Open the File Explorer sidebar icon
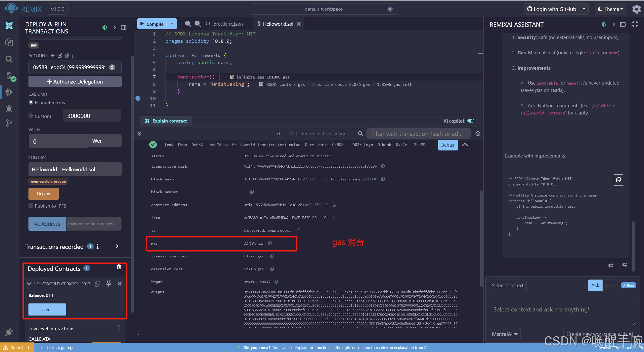 9,42
